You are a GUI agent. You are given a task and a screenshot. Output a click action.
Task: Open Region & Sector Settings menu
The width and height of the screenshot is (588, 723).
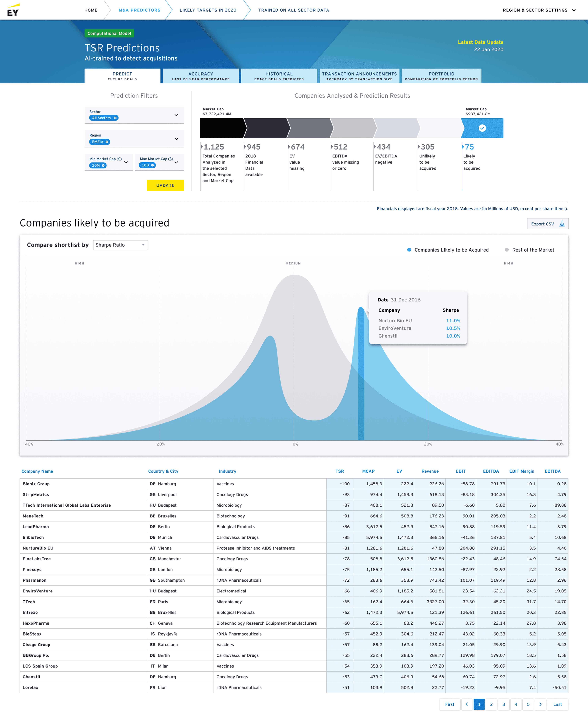pyautogui.click(x=539, y=10)
